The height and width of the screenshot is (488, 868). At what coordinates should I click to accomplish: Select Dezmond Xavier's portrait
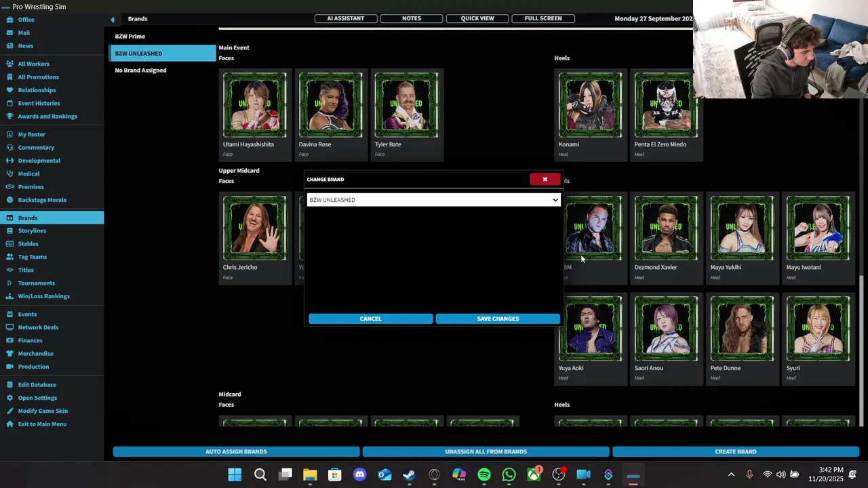tap(666, 228)
